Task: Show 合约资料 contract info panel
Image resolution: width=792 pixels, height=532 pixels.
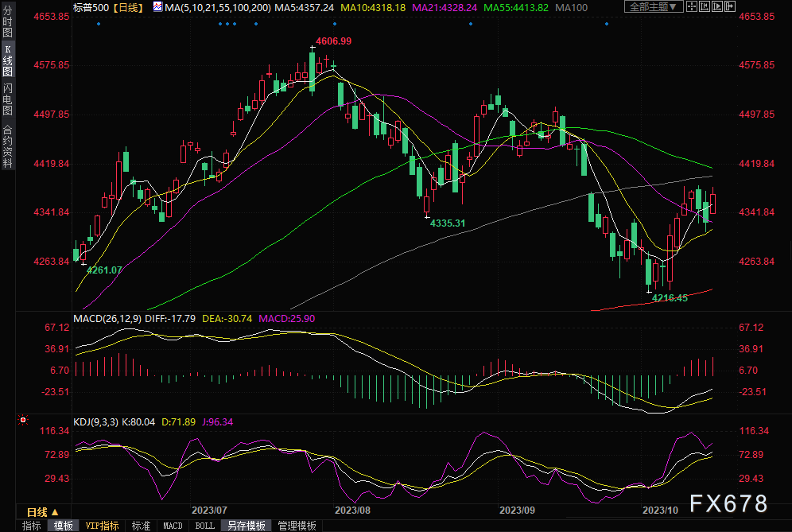Action: pyautogui.click(x=7, y=146)
